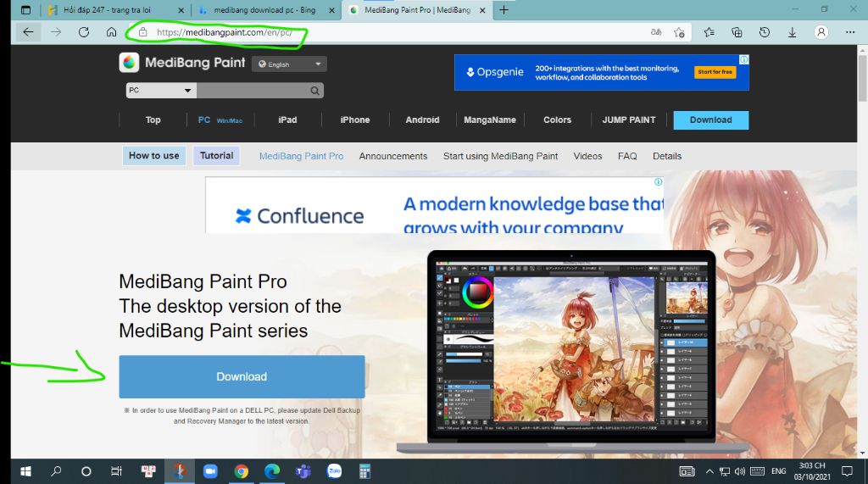Open the Opsgenie ad info icon
The height and width of the screenshot is (484, 868).
[744, 59]
